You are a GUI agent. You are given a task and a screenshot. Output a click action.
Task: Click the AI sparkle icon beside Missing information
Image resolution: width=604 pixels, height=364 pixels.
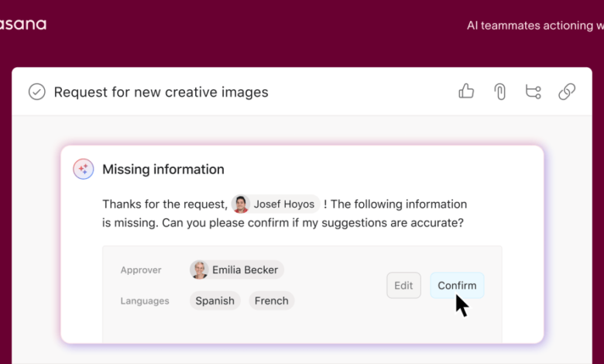(84, 169)
